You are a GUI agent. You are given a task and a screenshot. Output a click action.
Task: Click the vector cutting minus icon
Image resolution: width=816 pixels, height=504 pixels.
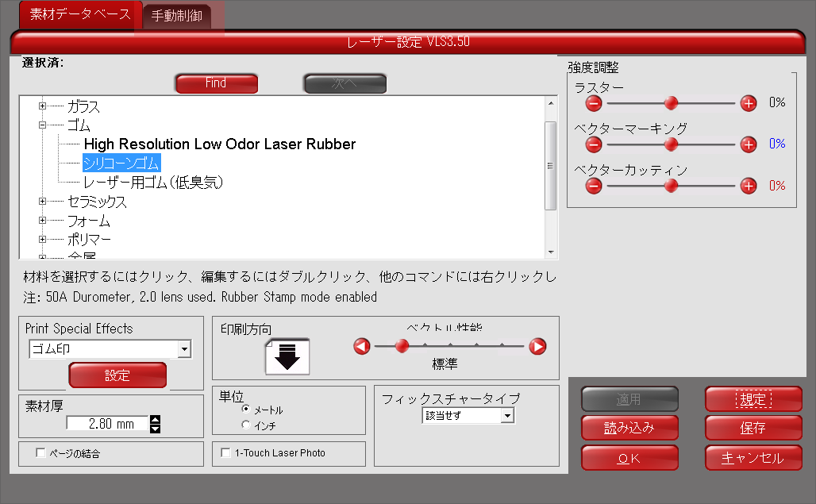(x=594, y=186)
